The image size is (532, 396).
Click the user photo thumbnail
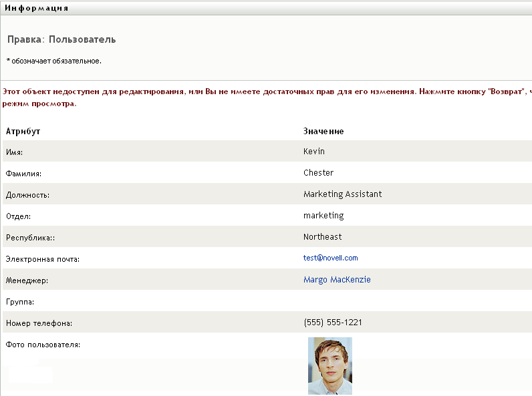[330, 365]
